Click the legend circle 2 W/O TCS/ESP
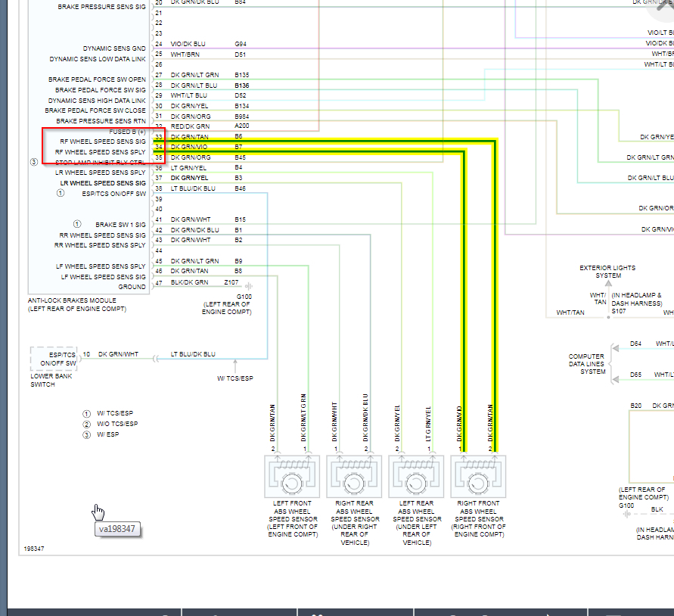This screenshot has width=674, height=616. pos(87,424)
